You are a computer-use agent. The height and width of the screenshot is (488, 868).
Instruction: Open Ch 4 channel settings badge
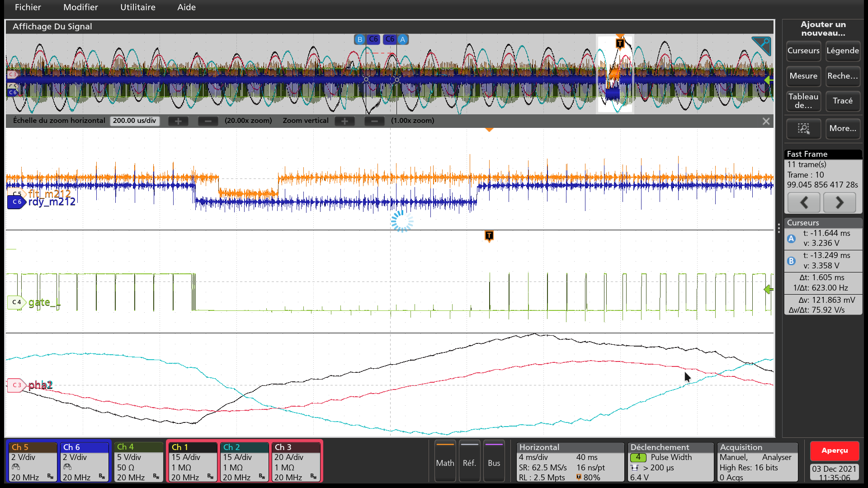[138, 462]
